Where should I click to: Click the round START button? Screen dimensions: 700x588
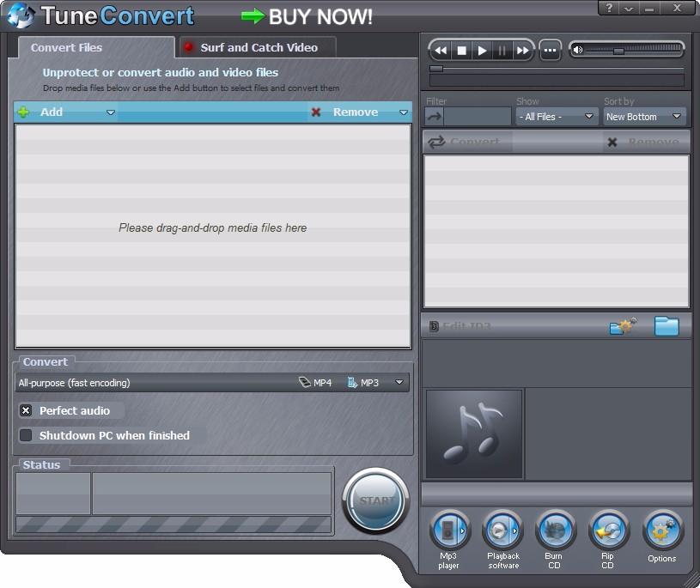click(x=376, y=500)
